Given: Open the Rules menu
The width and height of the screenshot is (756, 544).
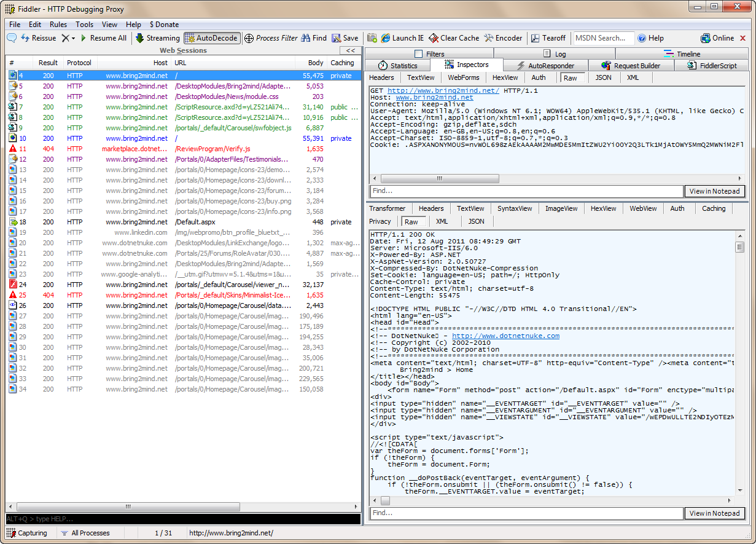Looking at the screenshot, I should point(58,25).
